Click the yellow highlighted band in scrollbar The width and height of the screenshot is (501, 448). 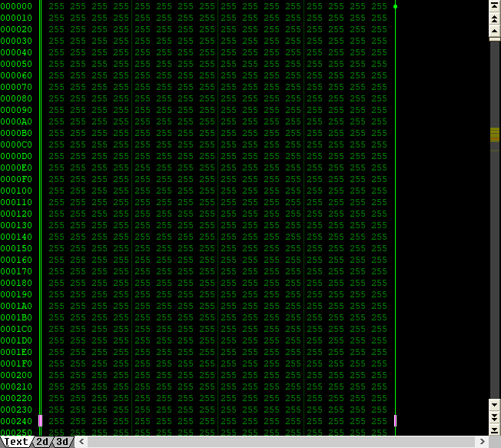(x=495, y=134)
